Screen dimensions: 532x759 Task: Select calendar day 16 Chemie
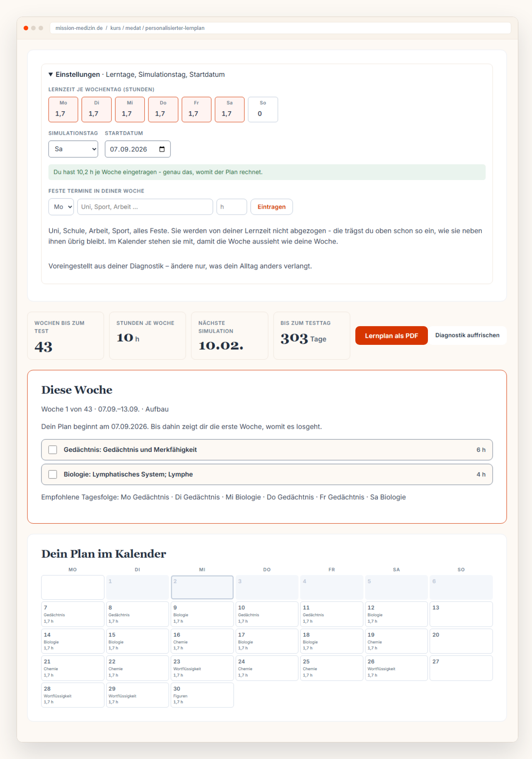click(202, 641)
